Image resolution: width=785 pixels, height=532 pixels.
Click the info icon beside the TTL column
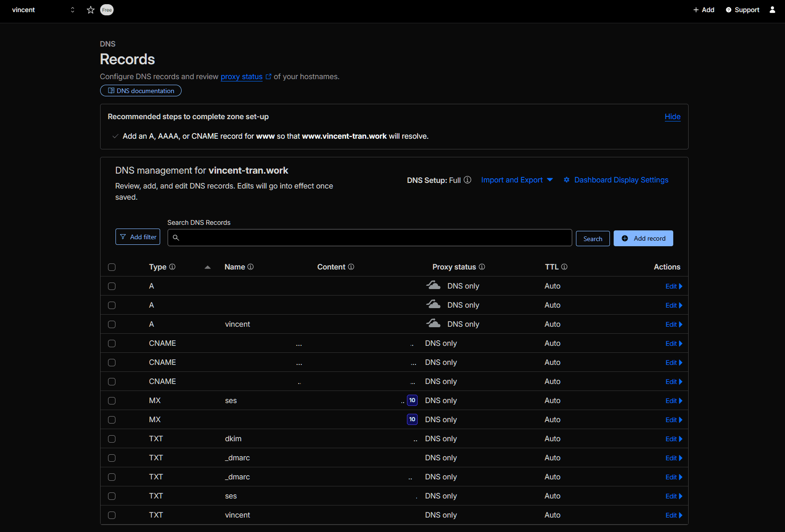565,267
